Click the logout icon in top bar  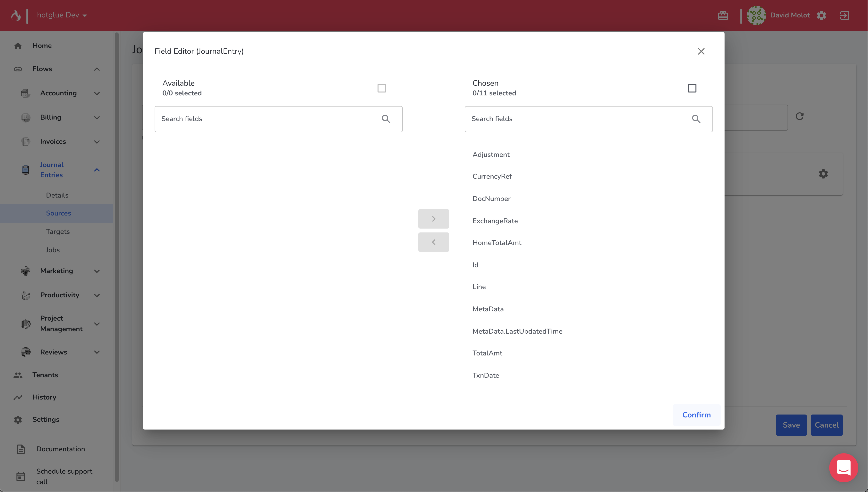point(844,15)
